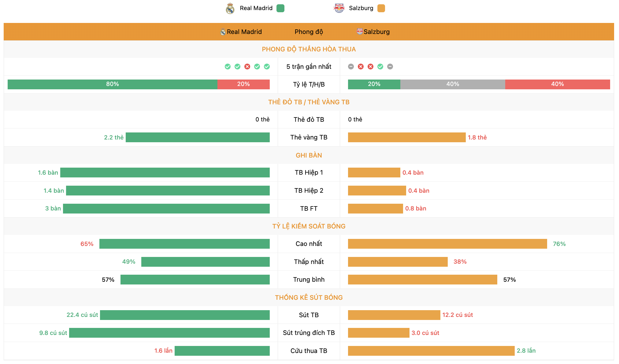Viewport: 619px width, 364px height.
Task: Click Real Madrid's 22.4 cú sút value
Action: [x=82, y=315]
